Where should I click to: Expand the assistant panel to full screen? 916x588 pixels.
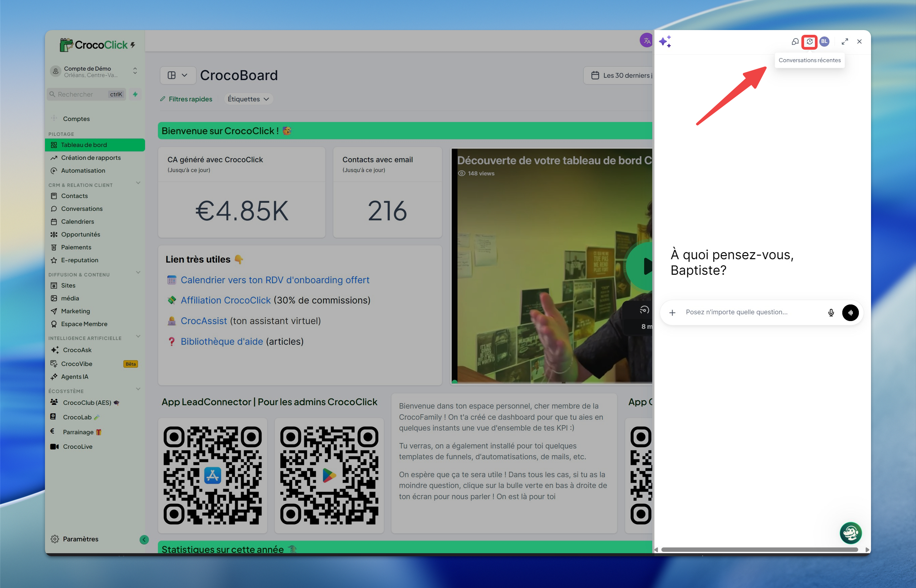click(x=845, y=42)
